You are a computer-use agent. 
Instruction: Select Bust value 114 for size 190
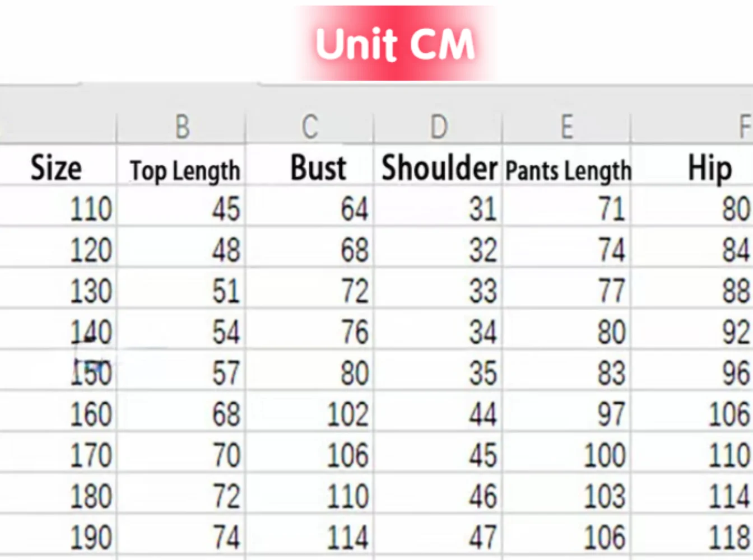pyautogui.click(x=347, y=538)
